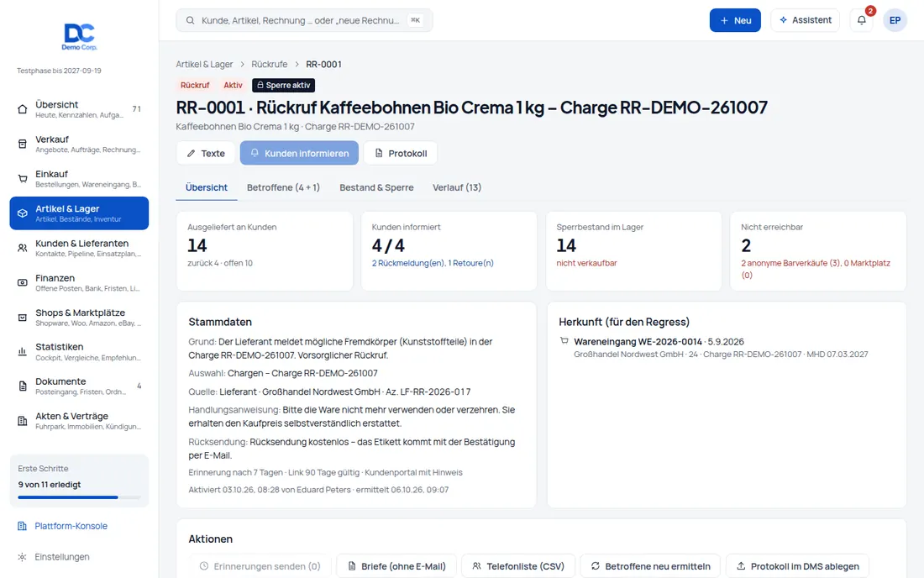Click the text '9 von 11 erledigt'
Viewport: 924px width, 578px height.
(50, 484)
